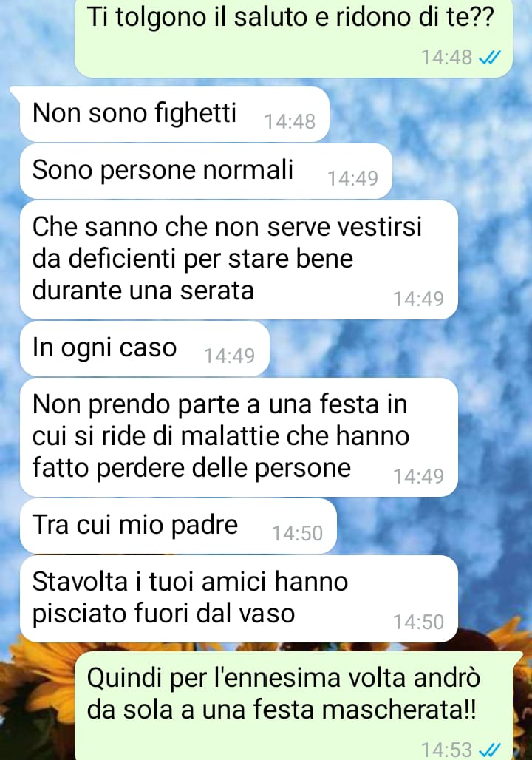The height and width of the screenshot is (760, 532).
Task: Tap the timestamp on 'durante una serata' message
Action: click(418, 299)
